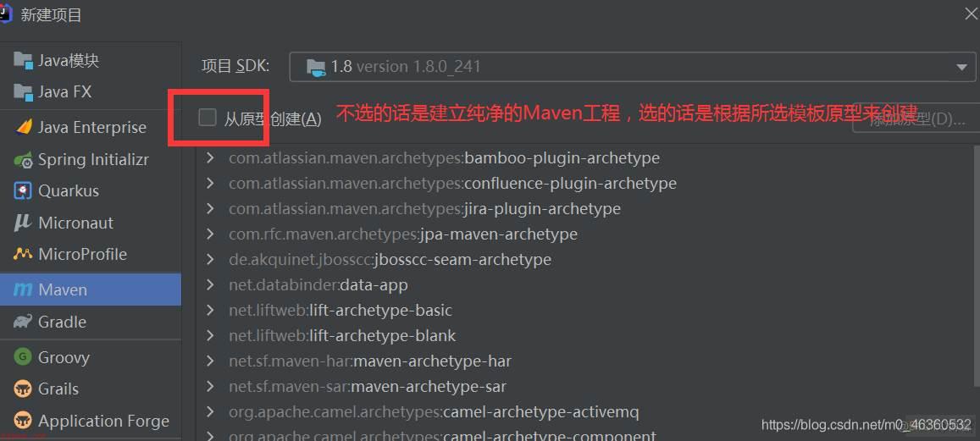Close the 新建项目 dialog

pyautogui.click(x=972, y=14)
